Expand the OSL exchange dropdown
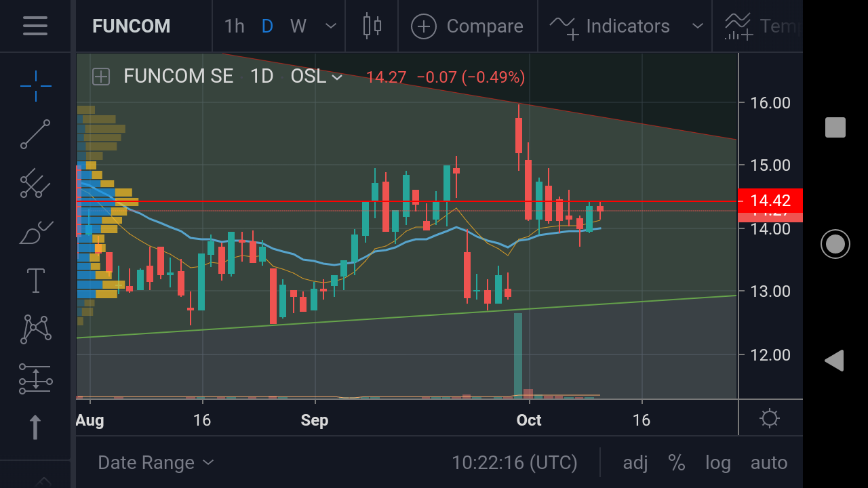The height and width of the screenshot is (488, 868). 317,76
